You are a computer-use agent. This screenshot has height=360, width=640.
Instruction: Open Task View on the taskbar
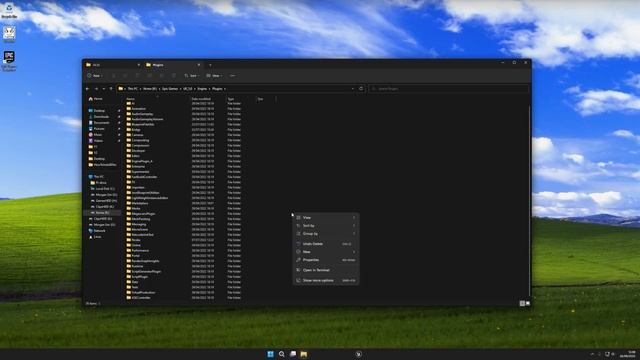[293, 354]
